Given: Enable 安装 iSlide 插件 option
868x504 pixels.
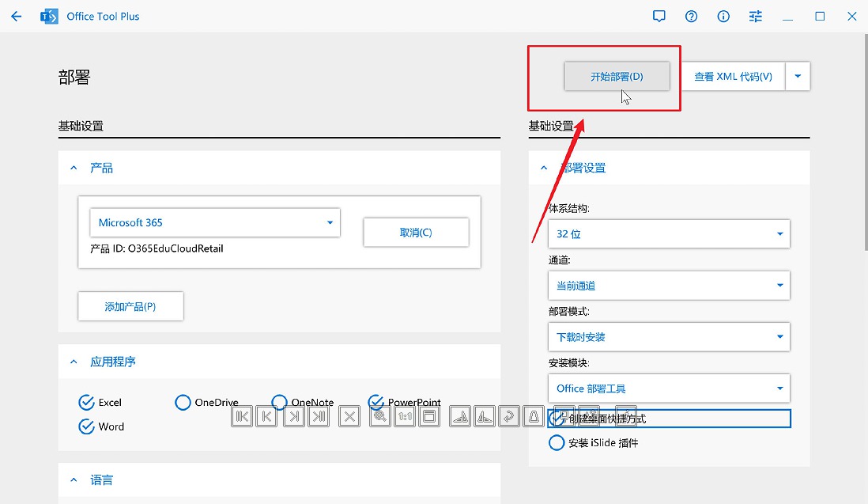Looking at the screenshot, I should pos(557,442).
